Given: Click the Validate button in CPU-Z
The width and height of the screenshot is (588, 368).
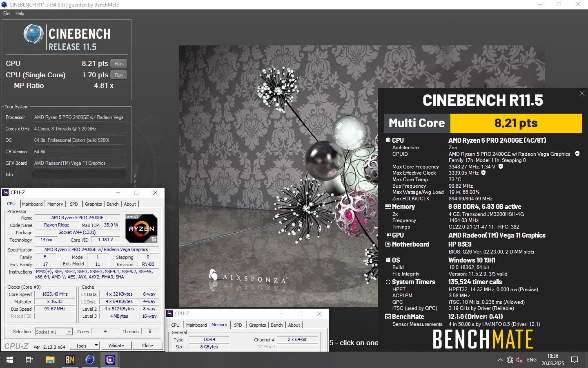Looking at the screenshot, I should [x=116, y=346].
